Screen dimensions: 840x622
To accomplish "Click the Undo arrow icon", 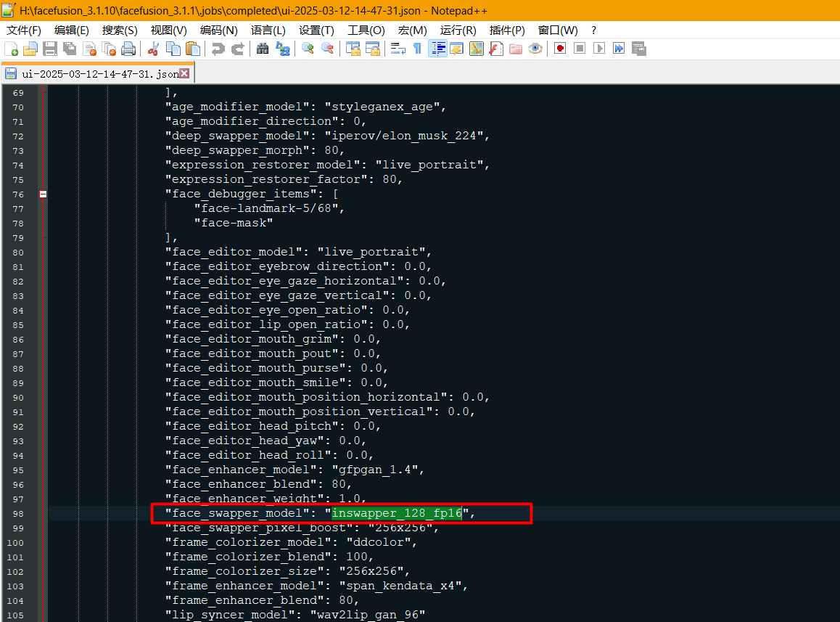I will coord(218,49).
